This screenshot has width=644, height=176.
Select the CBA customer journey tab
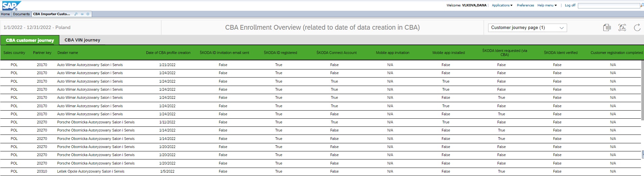tap(30, 40)
